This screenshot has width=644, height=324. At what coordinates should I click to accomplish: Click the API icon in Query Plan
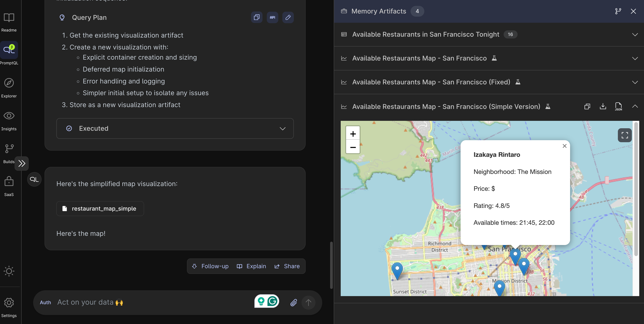(x=272, y=18)
